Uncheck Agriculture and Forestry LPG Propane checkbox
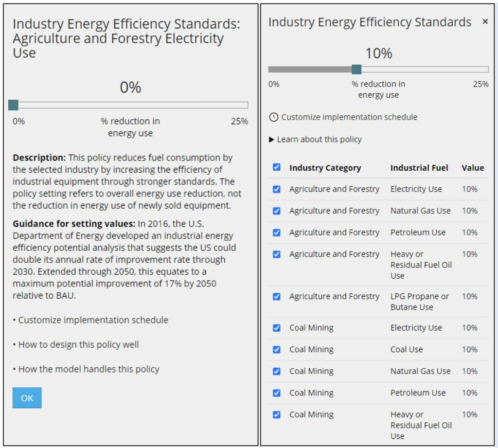This screenshot has height=448, width=498. click(x=277, y=297)
